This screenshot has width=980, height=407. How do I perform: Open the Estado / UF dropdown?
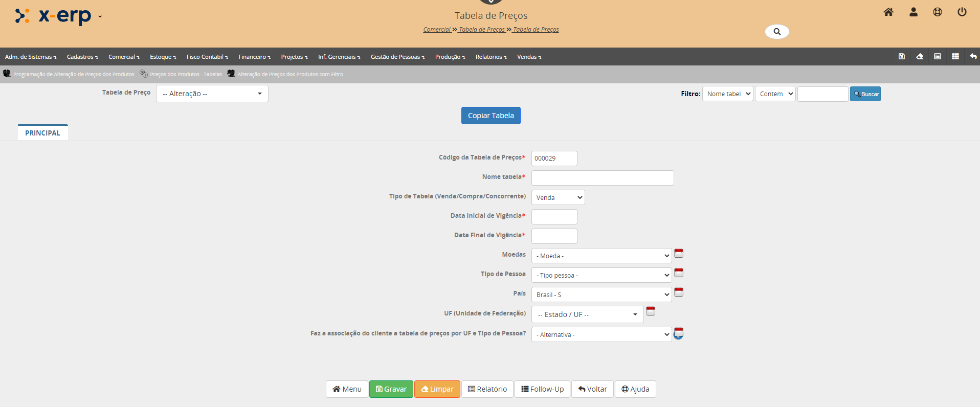587,314
